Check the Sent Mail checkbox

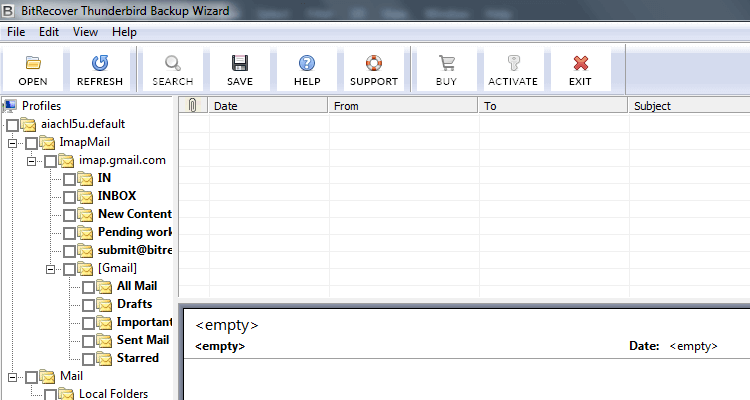88,341
